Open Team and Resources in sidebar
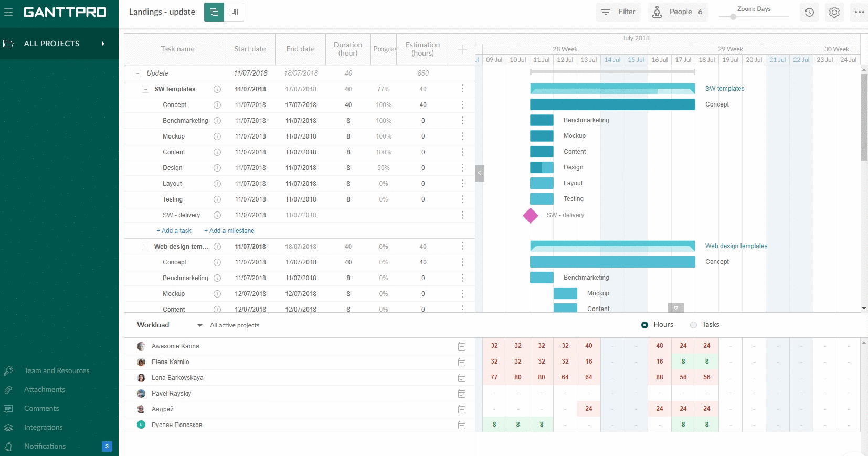This screenshot has height=456, width=868. click(57, 370)
